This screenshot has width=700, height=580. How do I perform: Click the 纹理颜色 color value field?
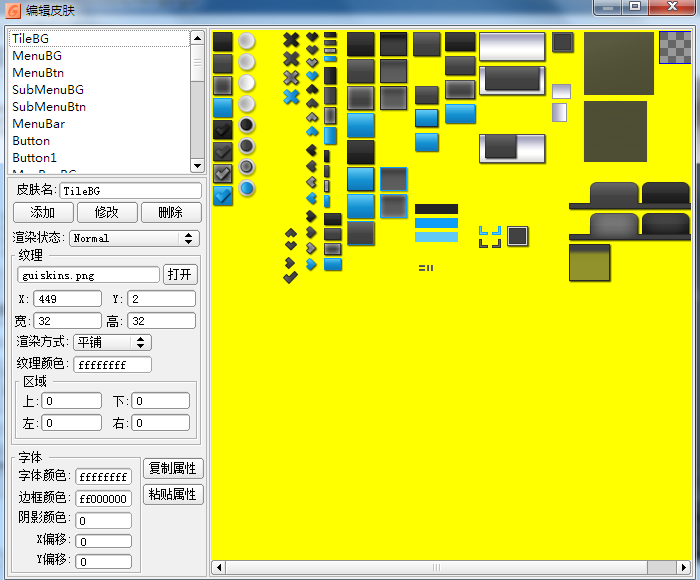coord(112,365)
